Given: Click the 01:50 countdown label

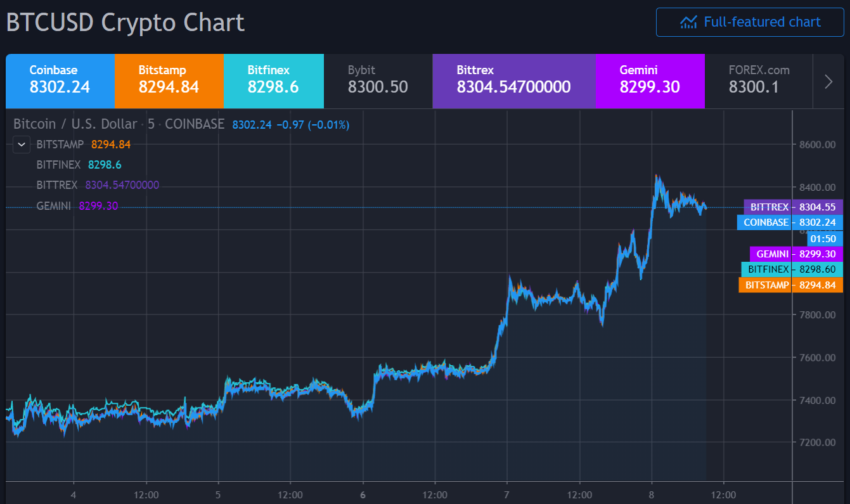Looking at the screenshot, I should 825,239.
